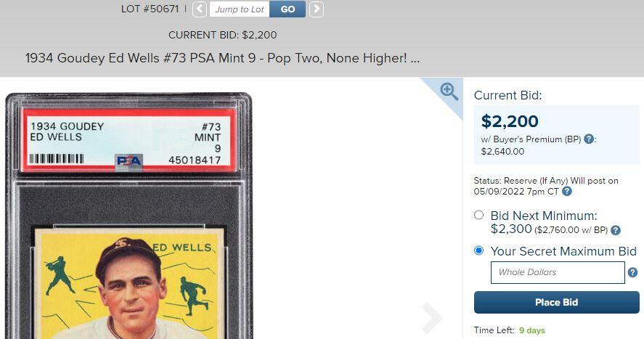The image size is (644, 339).
Task: Go to the next lot arrow
Action: click(x=317, y=9)
